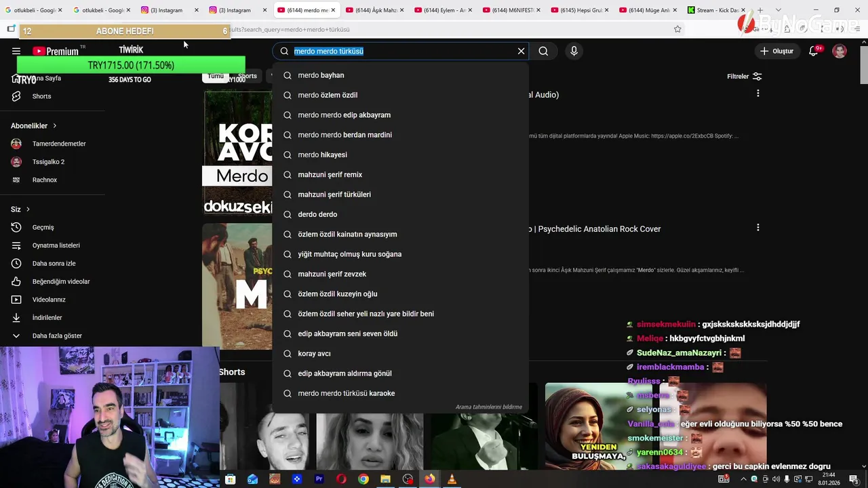868x488 pixels.
Task: Select suggestion 'merdo merdo berdan mardini'
Action: [x=400, y=135]
